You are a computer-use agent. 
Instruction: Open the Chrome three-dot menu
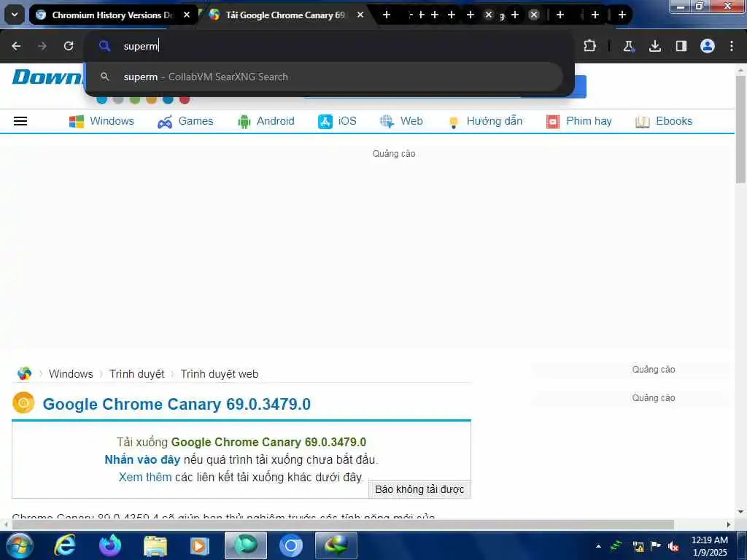coord(732,46)
